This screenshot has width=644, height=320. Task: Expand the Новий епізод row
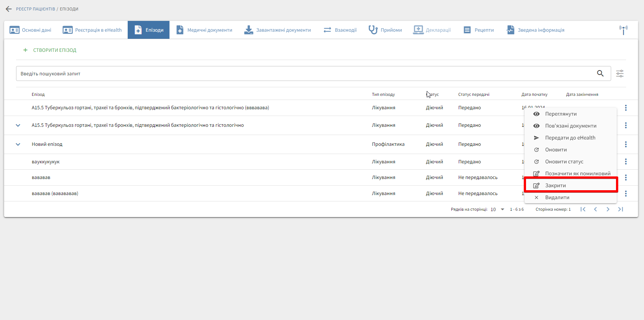pyautogui.click(x=18, y=144)
